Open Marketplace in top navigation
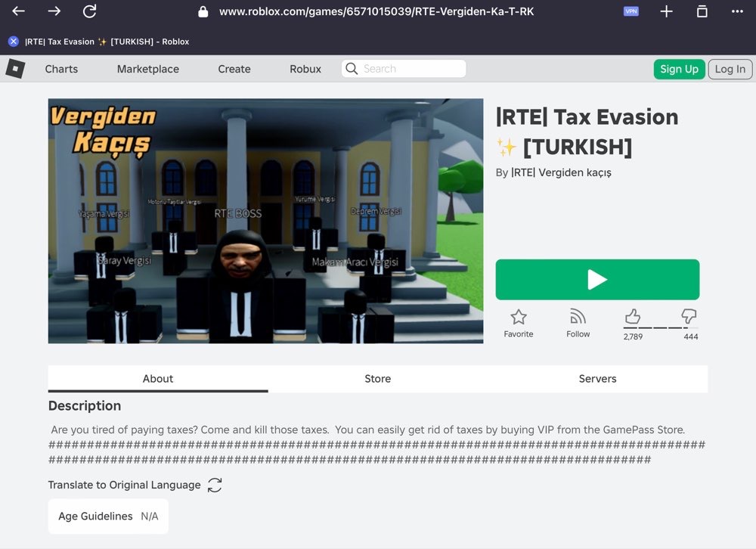This screenshot has width=756, height=549. coord(148,69)
